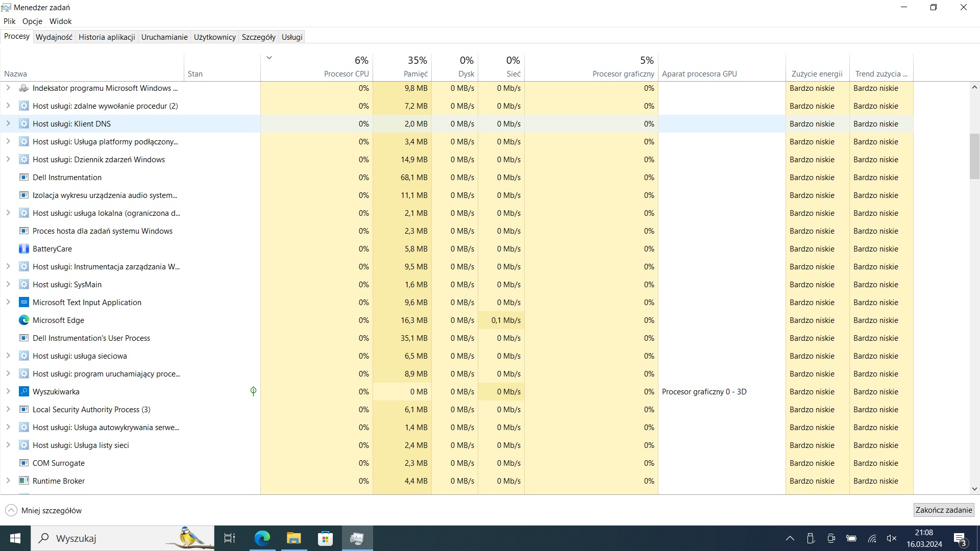Image resolution: width=980 pixels, height=551 pixels.
Task: Click the muted volume icon in the system tray
Action: pos(892,538)
